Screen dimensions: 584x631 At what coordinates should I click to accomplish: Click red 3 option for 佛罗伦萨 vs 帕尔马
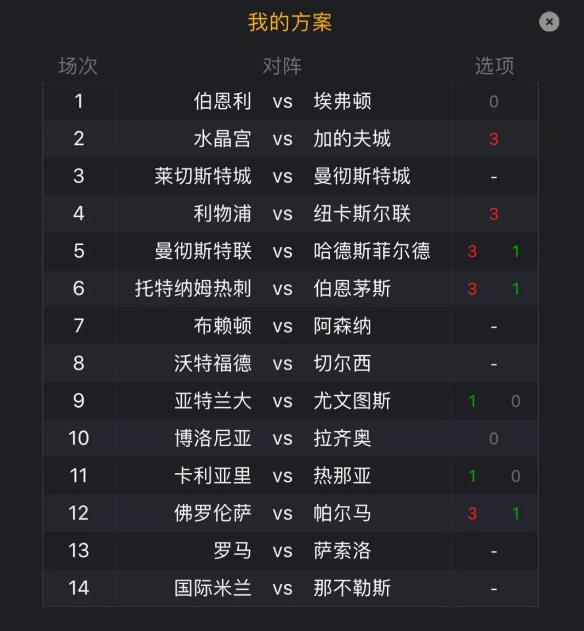click(472, 513)
